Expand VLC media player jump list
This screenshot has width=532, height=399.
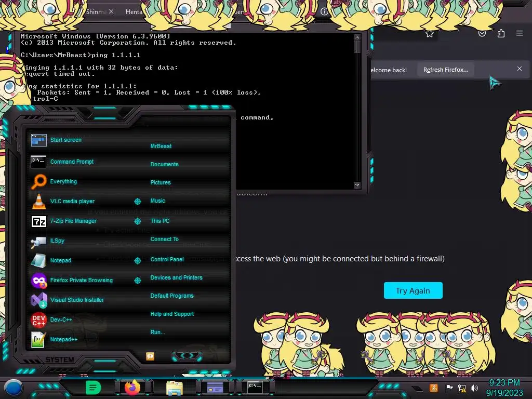pos(137,202)
